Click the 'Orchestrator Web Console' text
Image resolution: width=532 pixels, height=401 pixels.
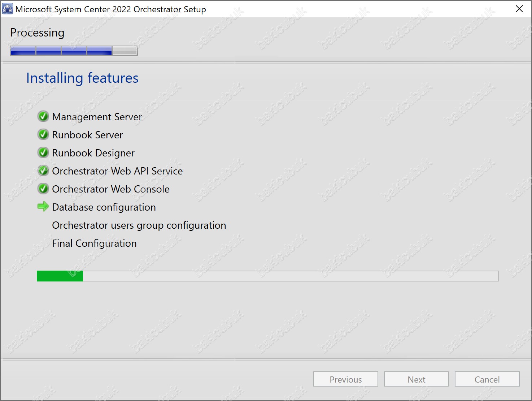pos(111,189)
